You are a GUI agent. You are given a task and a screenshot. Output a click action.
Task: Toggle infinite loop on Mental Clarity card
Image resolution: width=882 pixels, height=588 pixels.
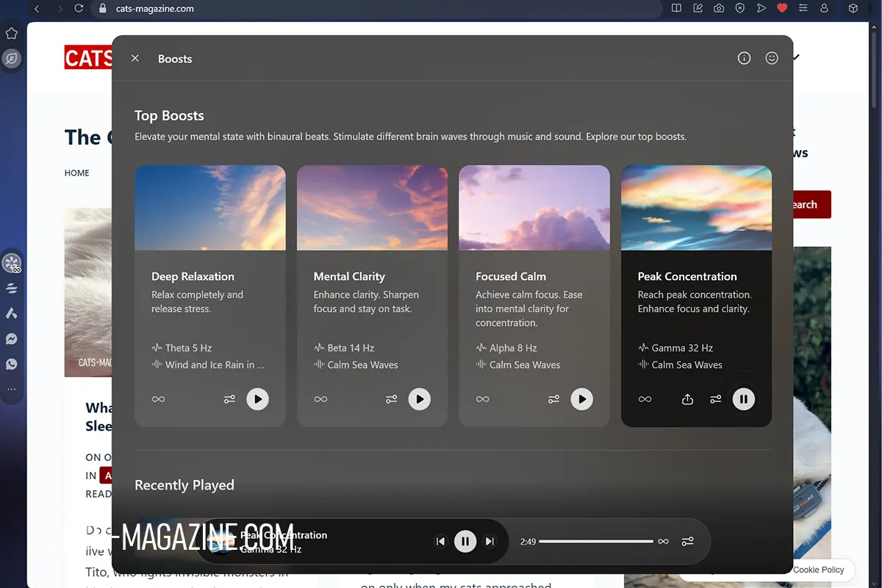pyautogui.click(x=320, y=399)
